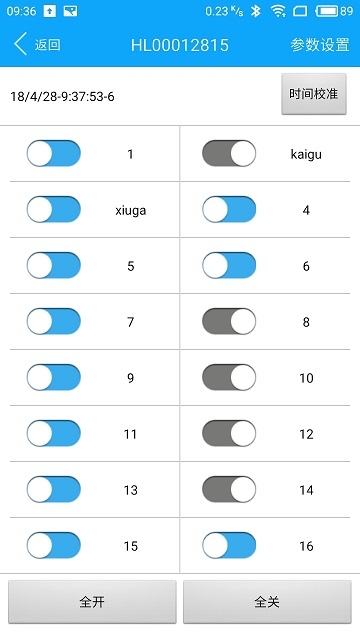This screenshot has height=640, width=360.
Task: Toggle the channel 16 switch
Action: 229,545
